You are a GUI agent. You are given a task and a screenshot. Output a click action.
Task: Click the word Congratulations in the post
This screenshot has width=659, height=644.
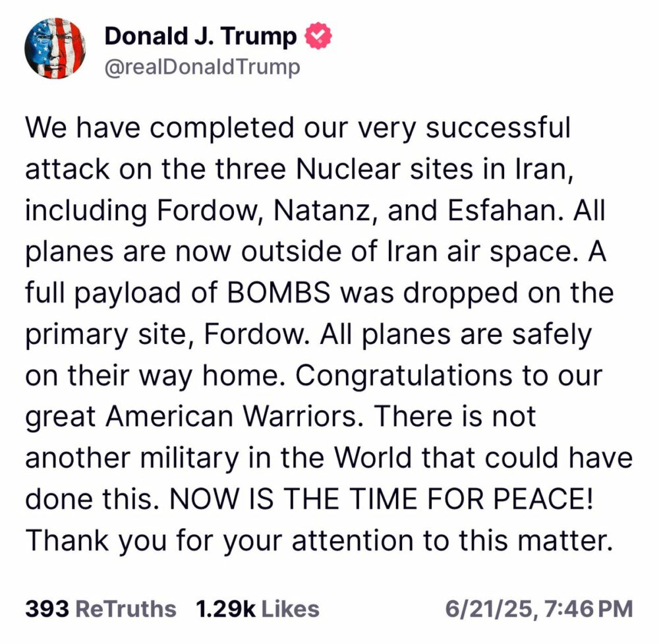point(403,375)
